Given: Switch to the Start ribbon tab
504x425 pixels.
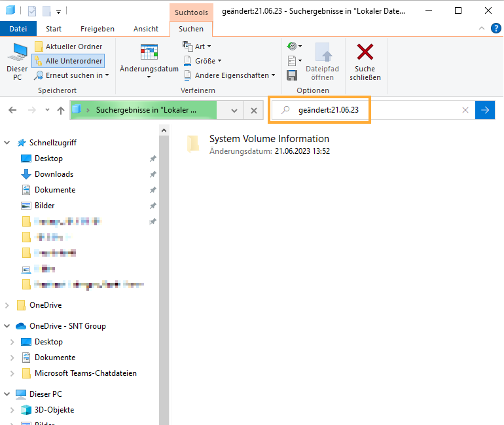Looking at the screenshot, I should coord(54,29).
